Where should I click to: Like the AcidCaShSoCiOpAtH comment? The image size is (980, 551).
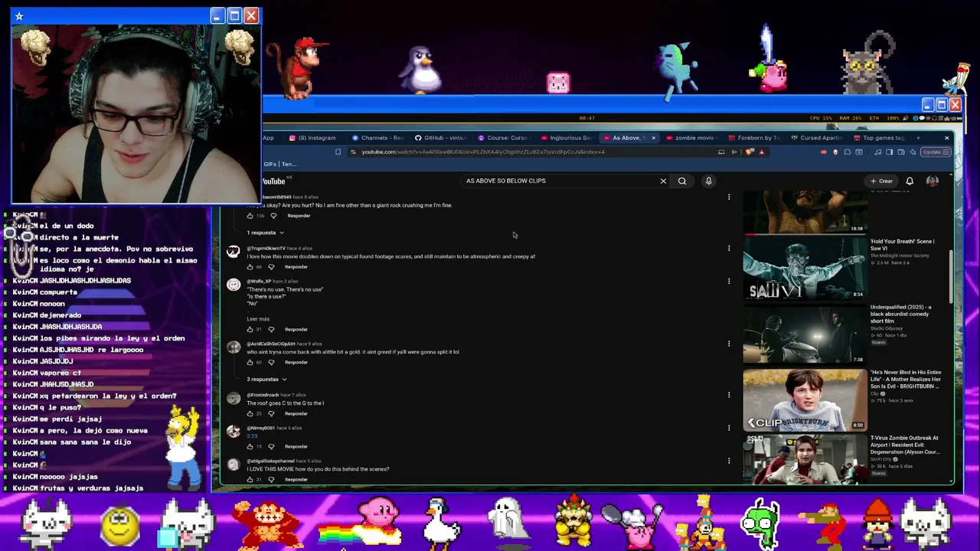[250, 363]
